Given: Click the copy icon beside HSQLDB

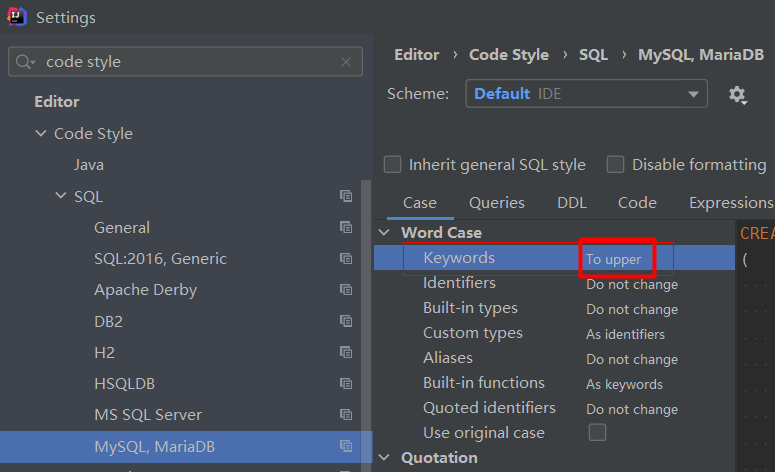Looking at the screenshot, I should point(346,384).
